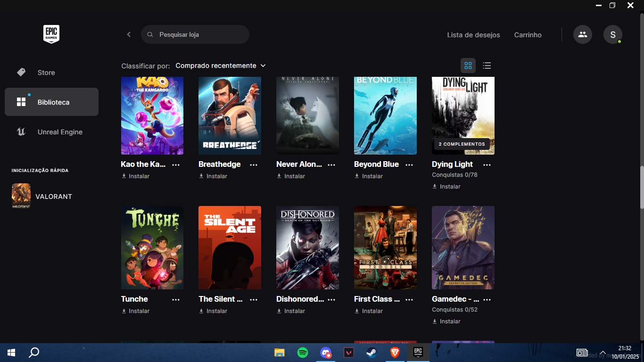Screen dimensions: 644x362
Task: Open more options for Breathedge
Action: [x=254, y=165]
